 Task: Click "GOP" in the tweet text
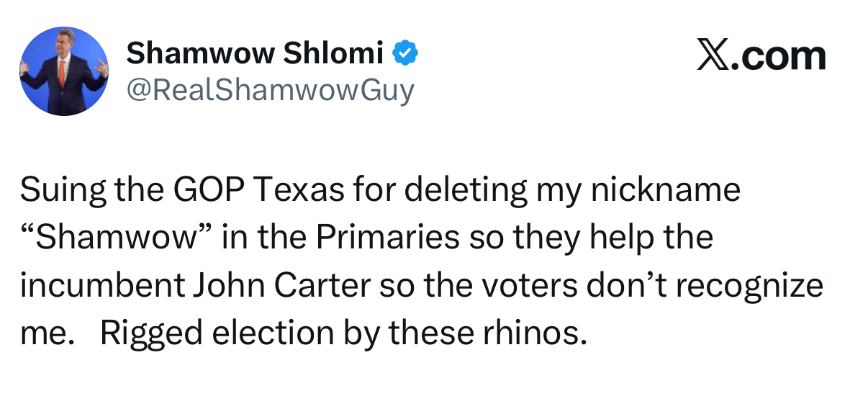coord(194,190)
